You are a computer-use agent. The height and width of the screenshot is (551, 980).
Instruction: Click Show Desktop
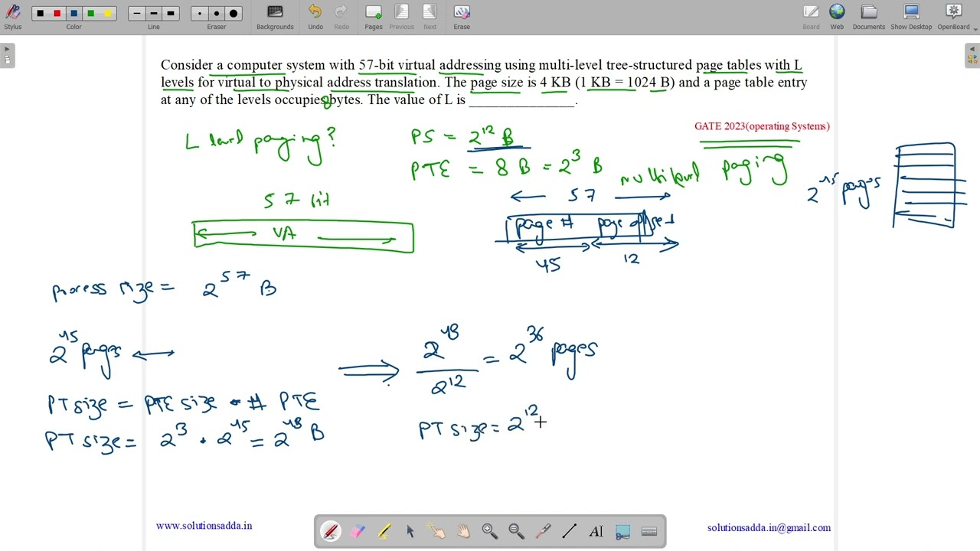click(911, 17)
